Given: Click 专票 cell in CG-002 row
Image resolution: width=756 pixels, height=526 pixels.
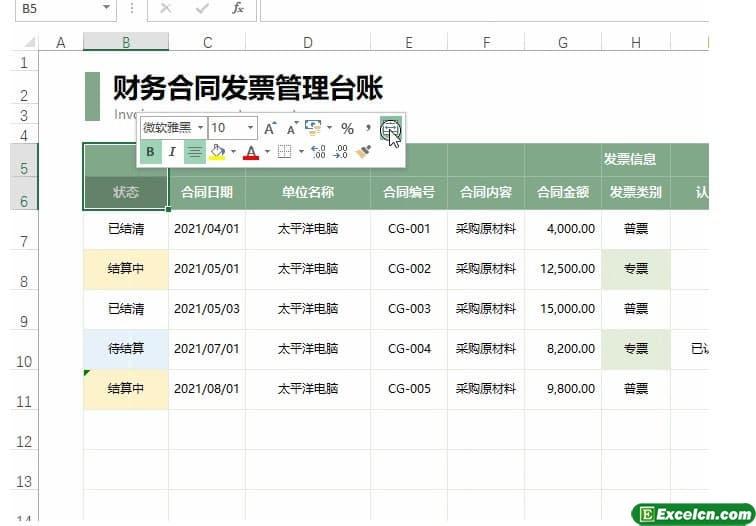Looking at the screenshot, I should tap(636, 269).
